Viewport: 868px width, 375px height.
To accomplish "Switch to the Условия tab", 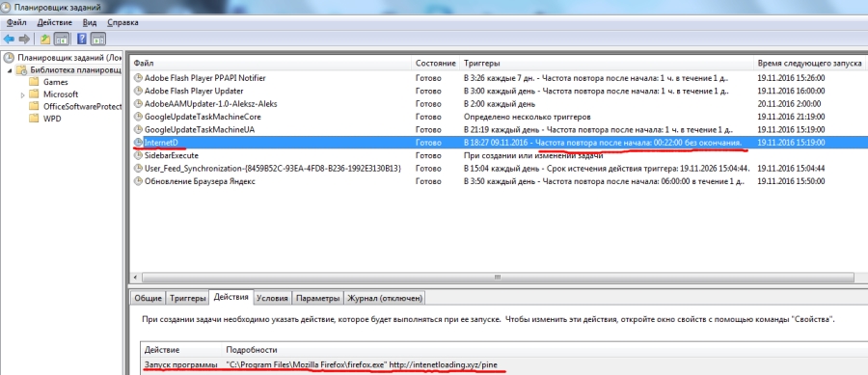I will [x=272, y=298].
